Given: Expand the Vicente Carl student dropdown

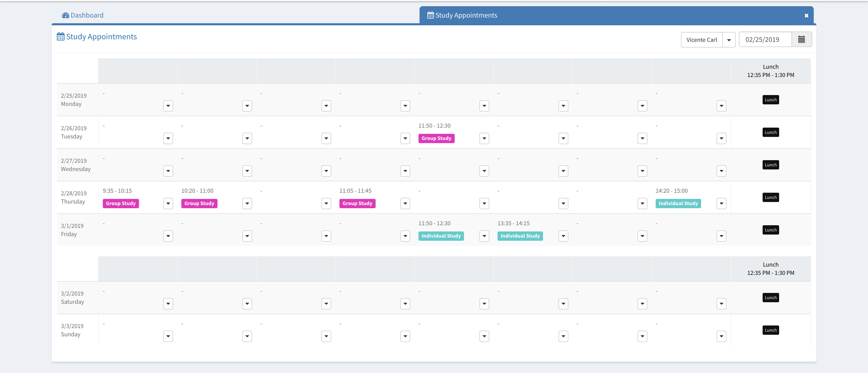Looking at the screenshot, I should click(x=729, y=40).
